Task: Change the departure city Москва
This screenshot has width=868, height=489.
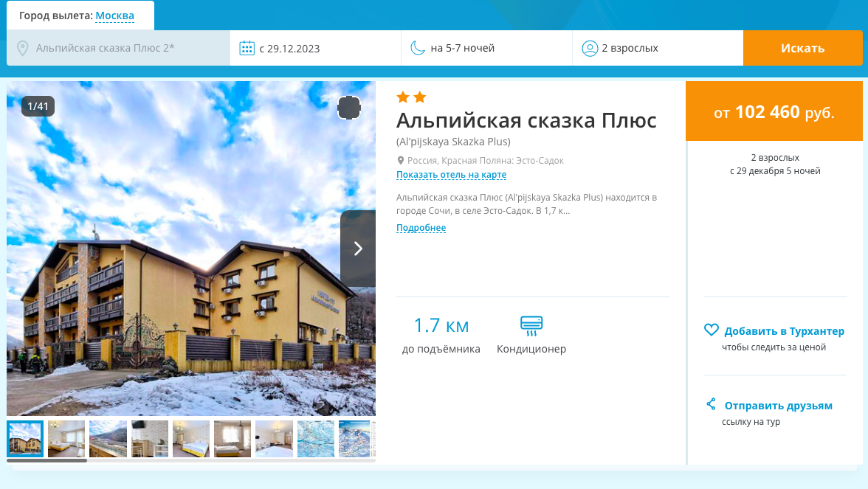Action: 114,15
